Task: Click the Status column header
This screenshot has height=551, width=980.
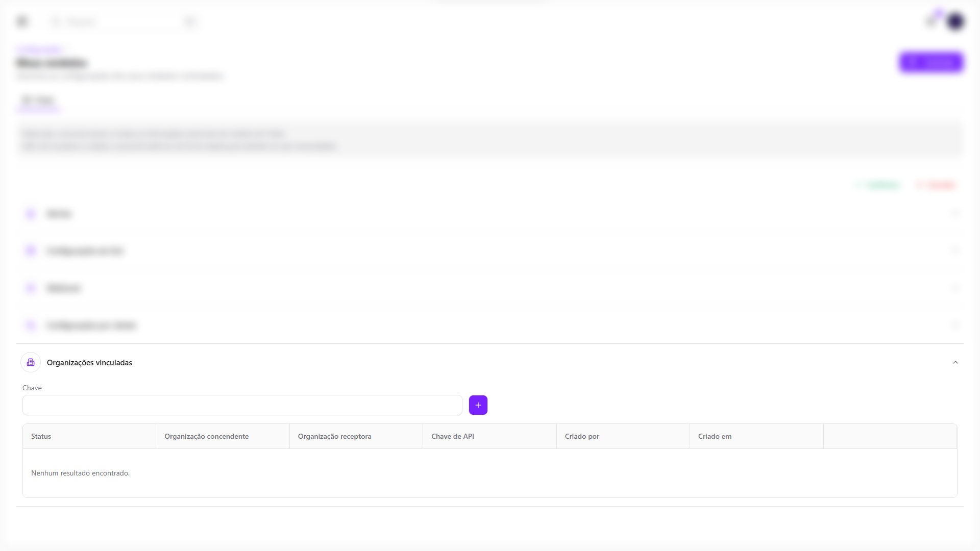Action: [x=41, y=436]
